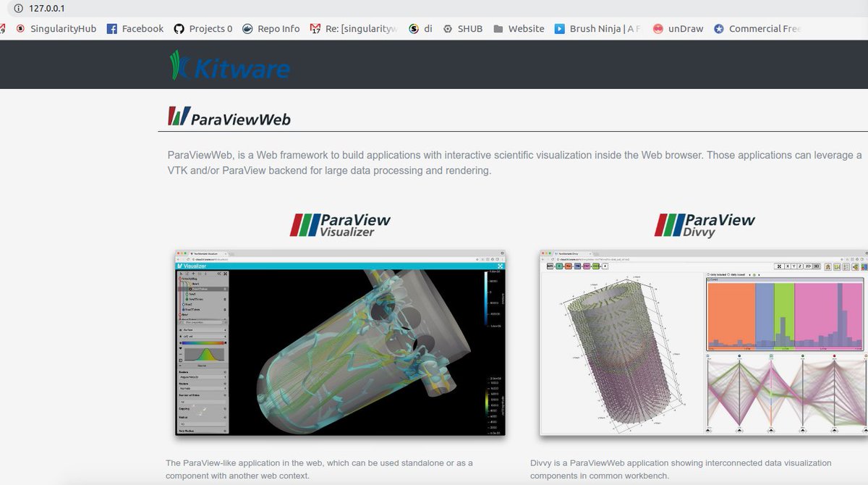Focus the address bar showing 127.0.0.1

pyautogui.click(x=434, y=8)
